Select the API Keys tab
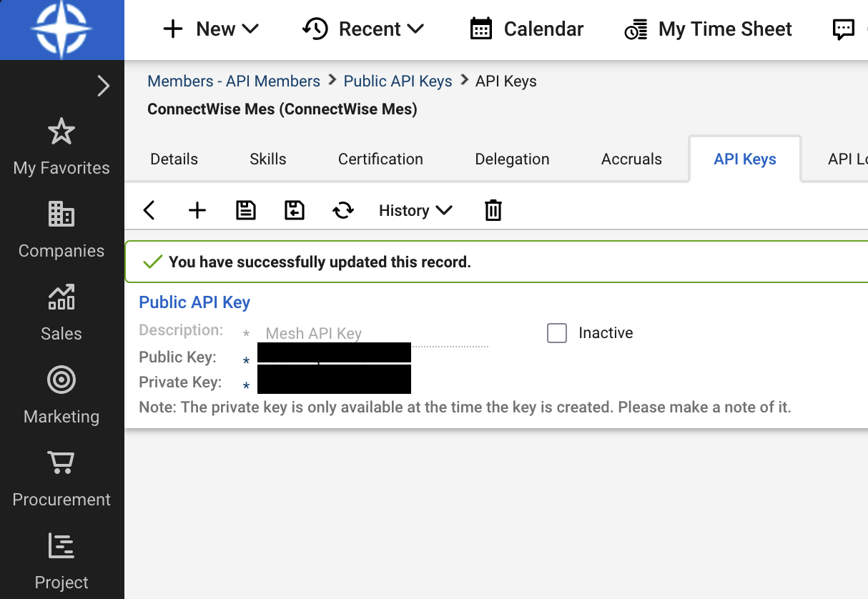The width and height of the screenshot is (868, 599). [745, 159]
